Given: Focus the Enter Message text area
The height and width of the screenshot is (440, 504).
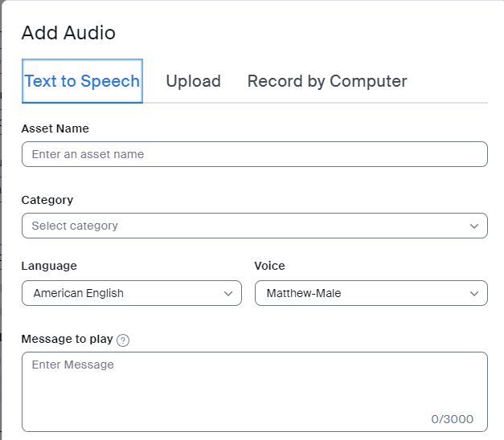Looking at the screenshot, I should point(255,392).
